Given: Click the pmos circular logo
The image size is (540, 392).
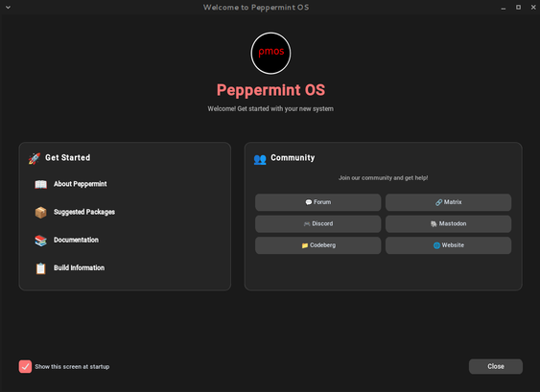Looking at the screenshot, I should pyautogui.click(x=270, y=54).
